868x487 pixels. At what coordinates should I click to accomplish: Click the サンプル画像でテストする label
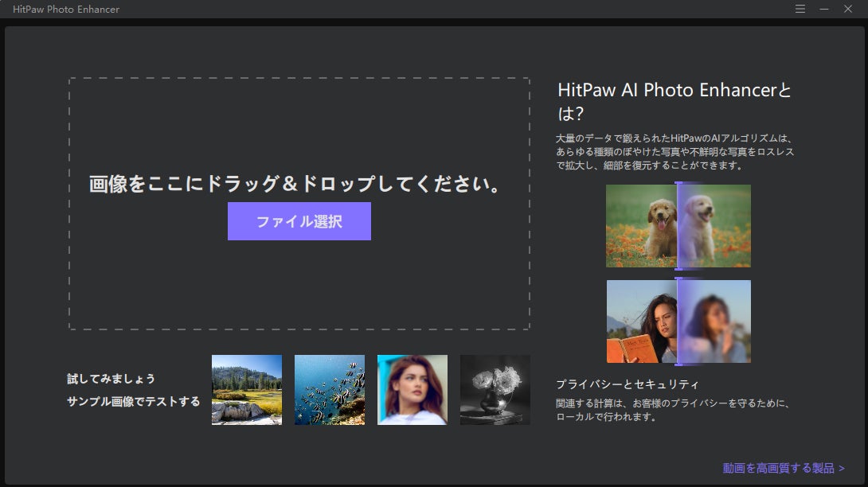pyautogui.click(x=134, y=401)
